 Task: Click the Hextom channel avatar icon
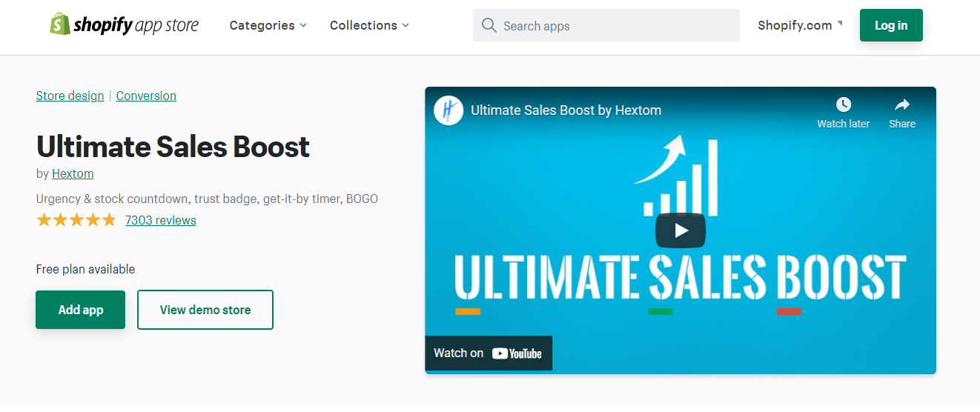[x=448, y=110]
